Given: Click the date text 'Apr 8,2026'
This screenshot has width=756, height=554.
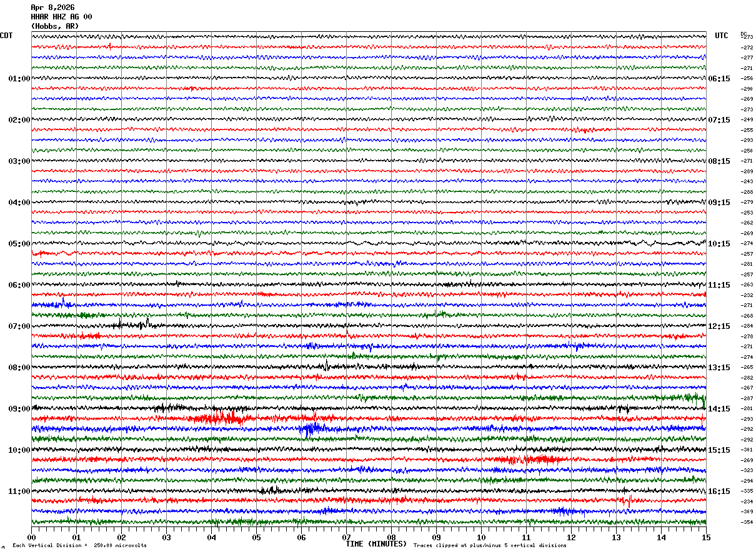Looking at the screenshot, I should tap(52, 8).
